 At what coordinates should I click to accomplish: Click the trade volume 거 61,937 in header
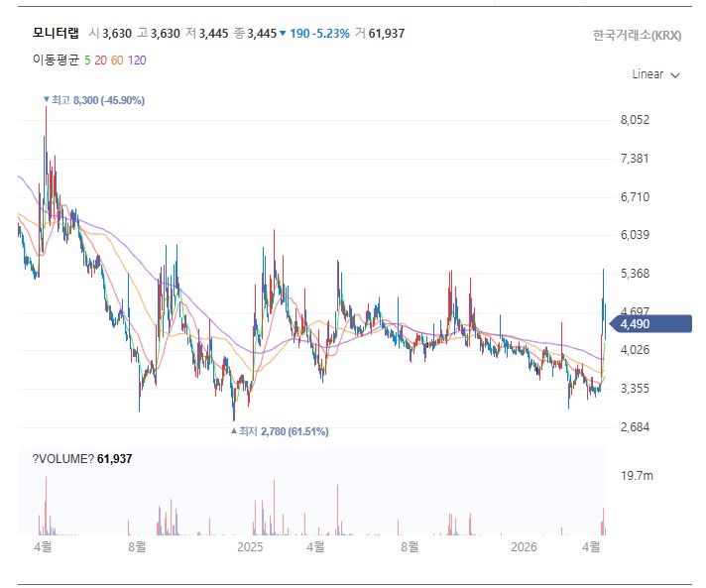coord(380,34)
